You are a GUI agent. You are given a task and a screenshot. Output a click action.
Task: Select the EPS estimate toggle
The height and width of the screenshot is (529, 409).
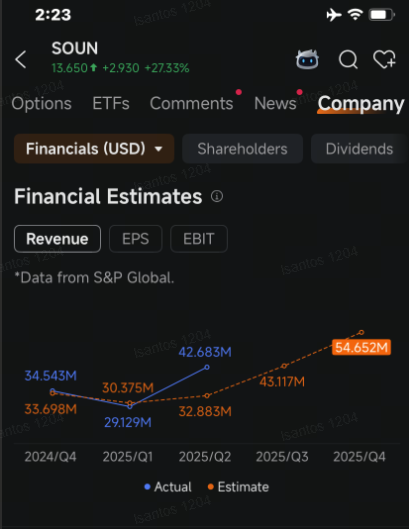click(x=136, y=239)
